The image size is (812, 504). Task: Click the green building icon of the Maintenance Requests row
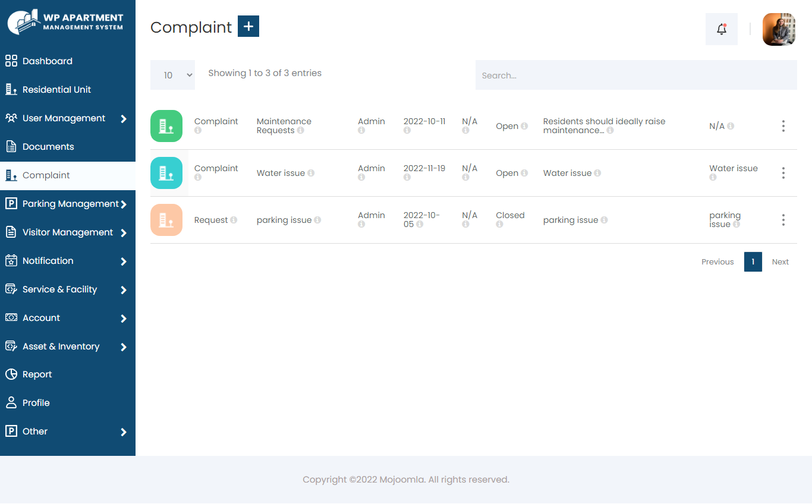166,126
